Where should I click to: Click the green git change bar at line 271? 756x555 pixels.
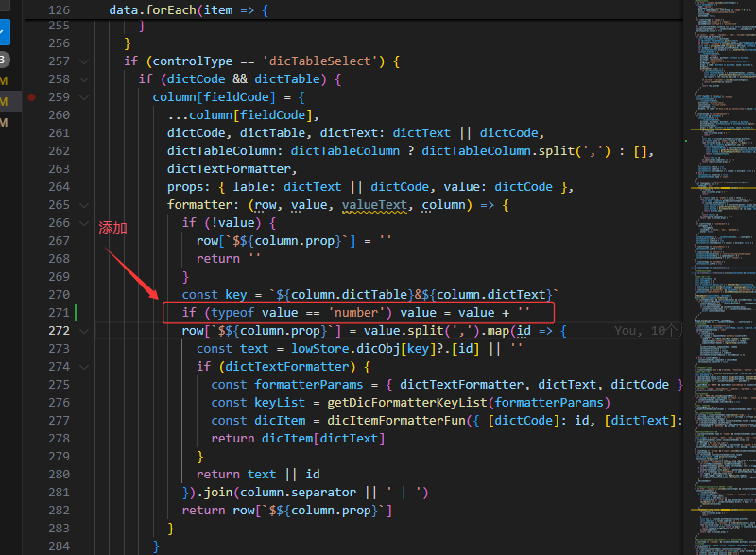[x=77, y=312]
